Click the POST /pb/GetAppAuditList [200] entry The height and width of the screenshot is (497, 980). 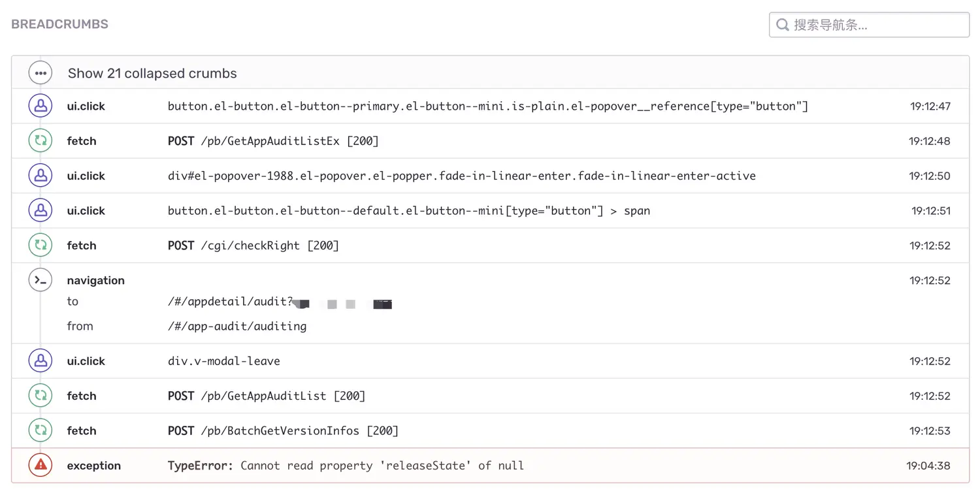click(267, 396)
